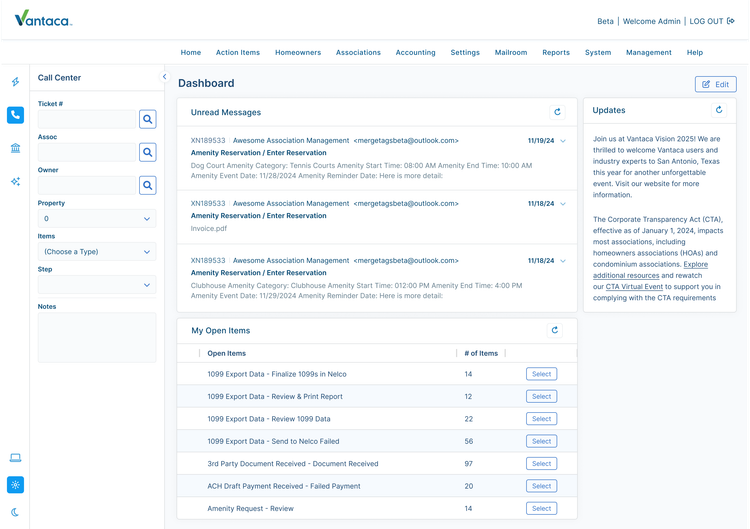750x529 pixels.
Task: Click the Vantaca logo
Action: [43, 19]
